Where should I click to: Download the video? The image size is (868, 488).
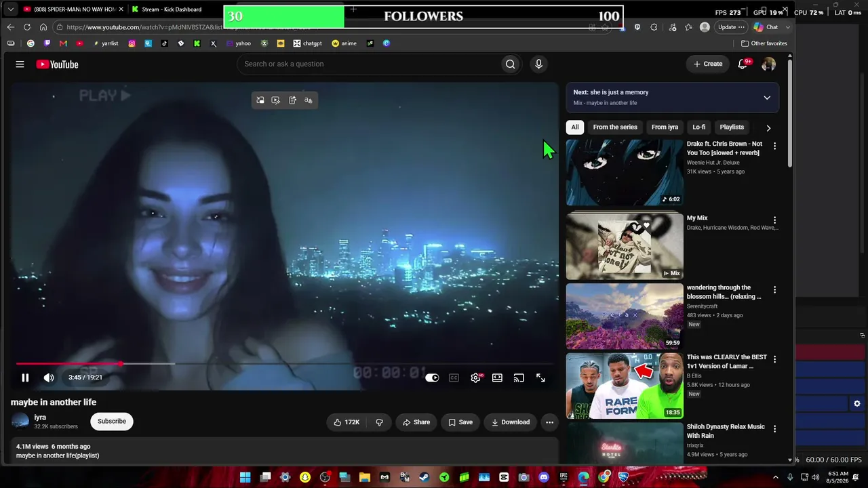tap(511, 422)
